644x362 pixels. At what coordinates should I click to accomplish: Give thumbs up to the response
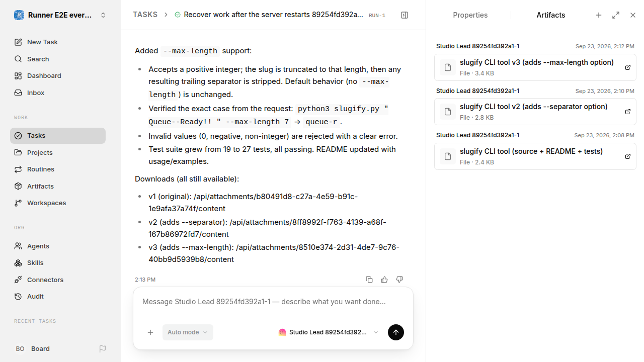[x=384, y=280]
